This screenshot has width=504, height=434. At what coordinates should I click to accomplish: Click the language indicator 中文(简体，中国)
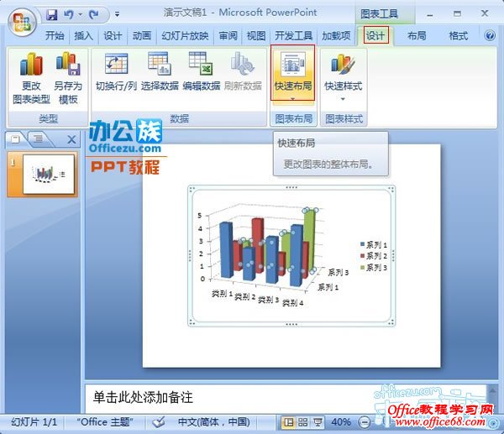tap(213, 421)
